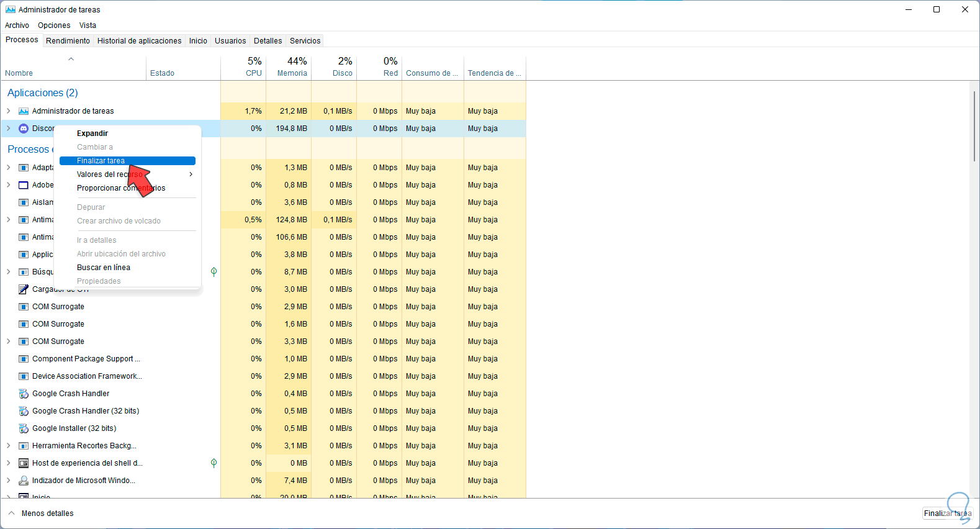
Task: Sort by the Tendencia de… column header
Action: [x=495, y=68]
